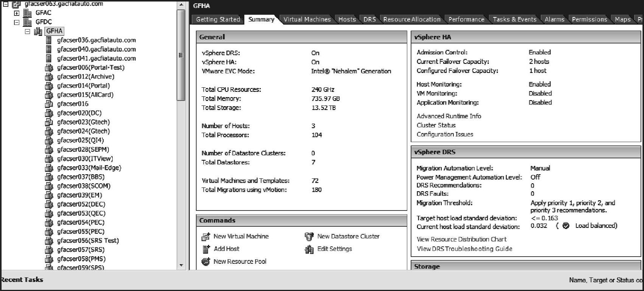Image resolution: width=644 pixels, height=291 pixels.
Task: Click the inventory tree scrollbar up arrow
Action: [181, 5]
